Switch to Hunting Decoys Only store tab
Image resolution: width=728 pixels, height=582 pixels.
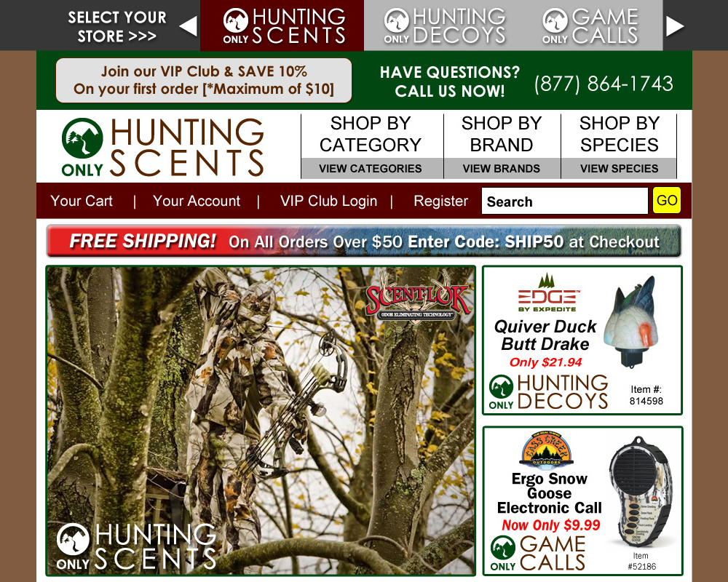(444, 25)
